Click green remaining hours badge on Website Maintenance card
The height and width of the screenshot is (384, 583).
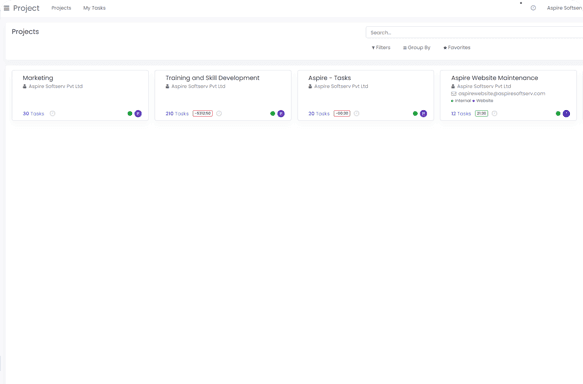coord(481,113)
